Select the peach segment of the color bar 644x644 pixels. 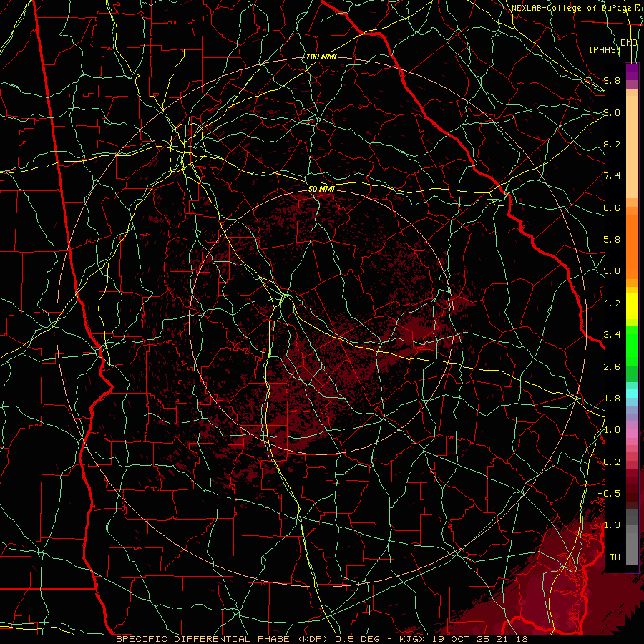click(x=632, y=147)
